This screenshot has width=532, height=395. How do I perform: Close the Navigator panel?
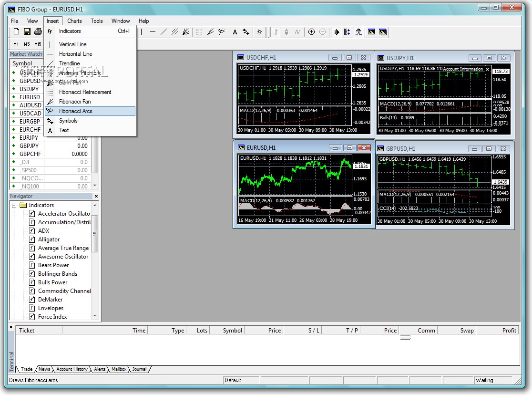coord(96,196)
